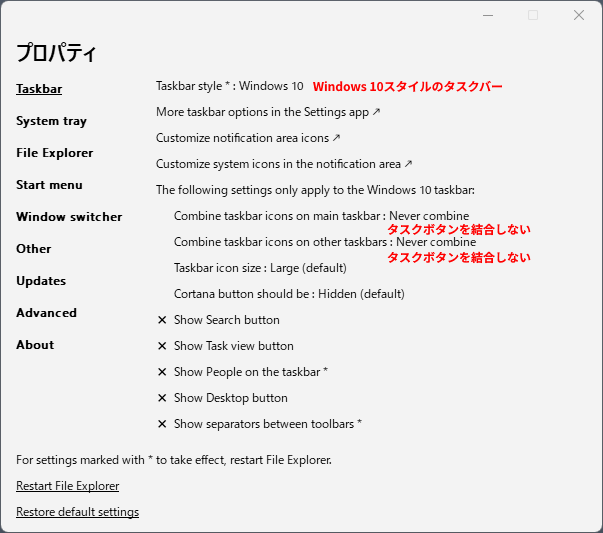Image resolution: width=603 pixels, height=533 pixels.
Task: Change Taskbar icon size setting
Action: [260, 268]
